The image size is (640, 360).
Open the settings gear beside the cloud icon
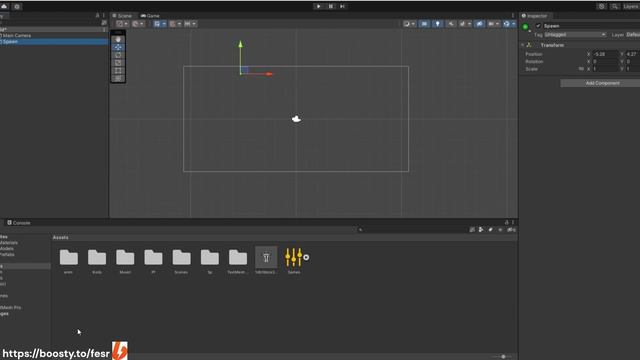pos(17,7)
